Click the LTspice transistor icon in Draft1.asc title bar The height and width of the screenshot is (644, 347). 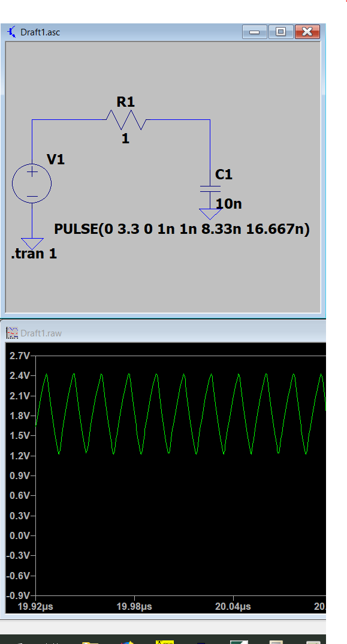pos(13,32)
